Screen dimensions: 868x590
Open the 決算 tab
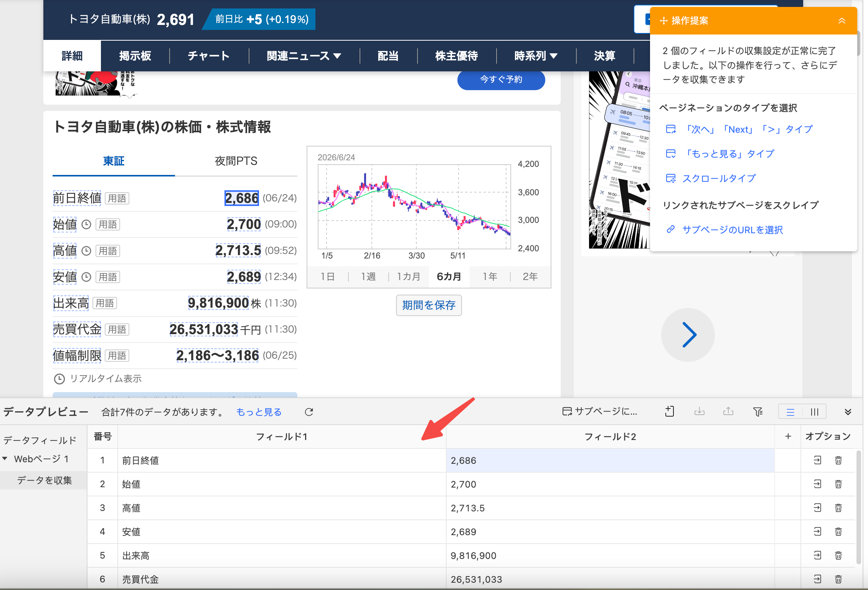pyautogui.click(x=604, y=56)
